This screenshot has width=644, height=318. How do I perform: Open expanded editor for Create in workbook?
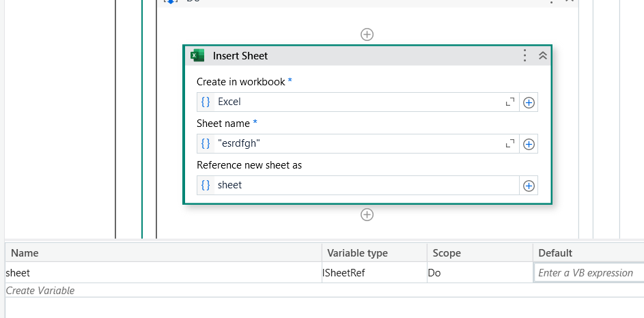coord(509,102)
